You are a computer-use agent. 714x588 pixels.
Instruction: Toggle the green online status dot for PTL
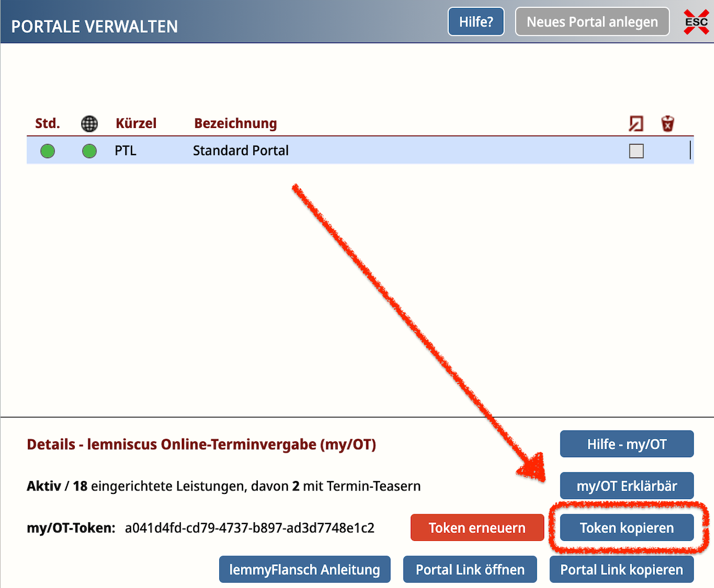pyautogui.click(x=90, y=151)
